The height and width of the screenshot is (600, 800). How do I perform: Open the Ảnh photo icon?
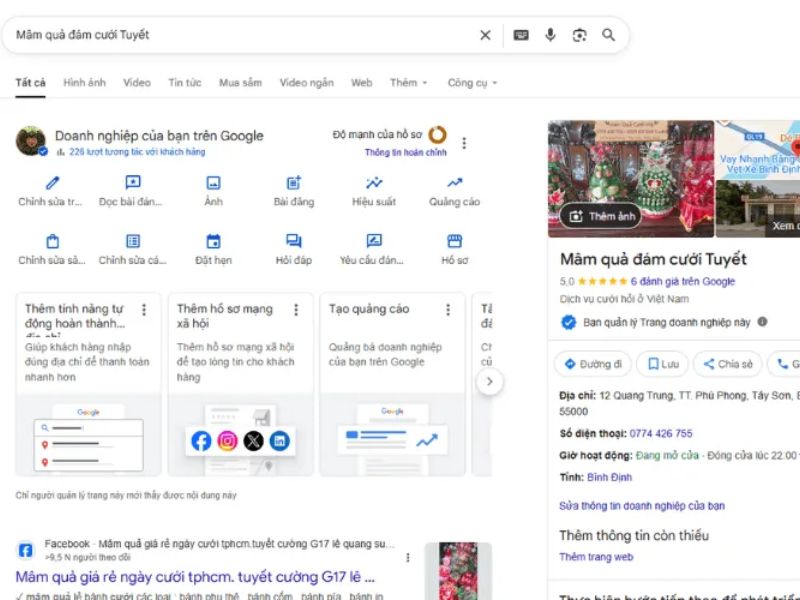pos(213,183)
